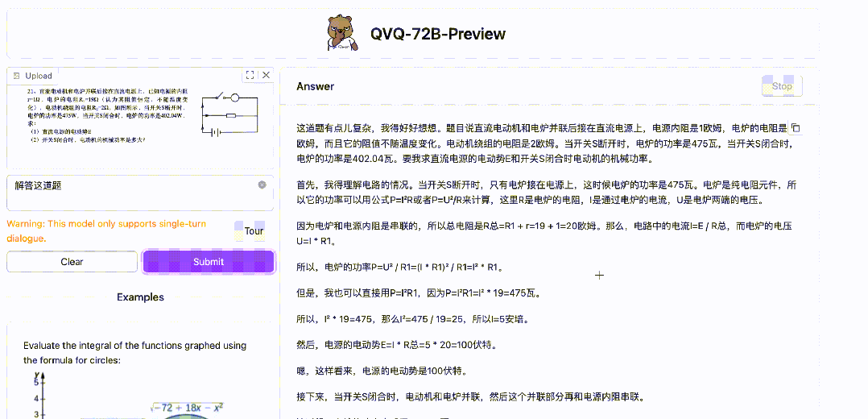The width and height of the screenshot is (868, 419).
Task: Click the paragraph starting 接下来
Action: point(470,397)
